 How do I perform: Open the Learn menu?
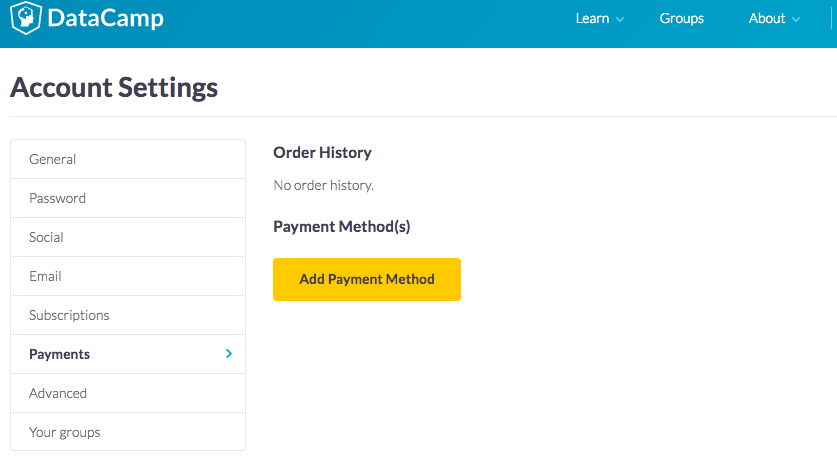click(592, 18)
